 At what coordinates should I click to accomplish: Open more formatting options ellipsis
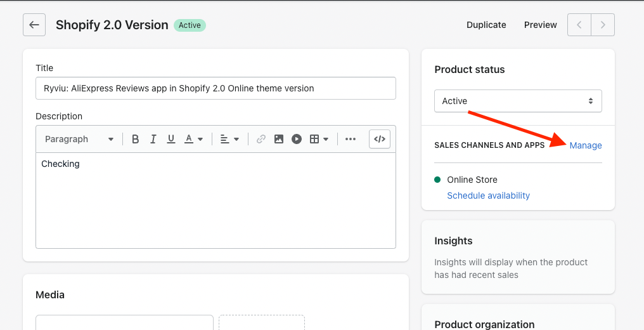tap(351, 139)
